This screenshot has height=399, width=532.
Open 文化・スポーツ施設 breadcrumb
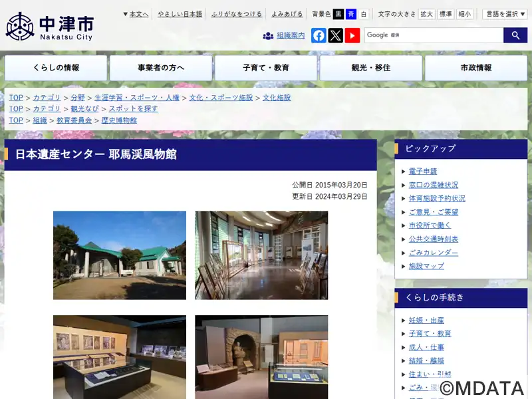221,98
